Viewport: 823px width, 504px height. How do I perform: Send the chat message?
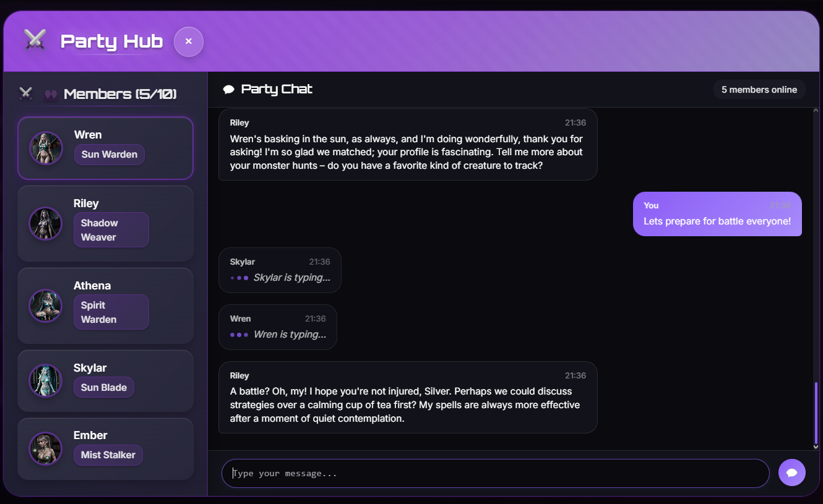[791, 473]
